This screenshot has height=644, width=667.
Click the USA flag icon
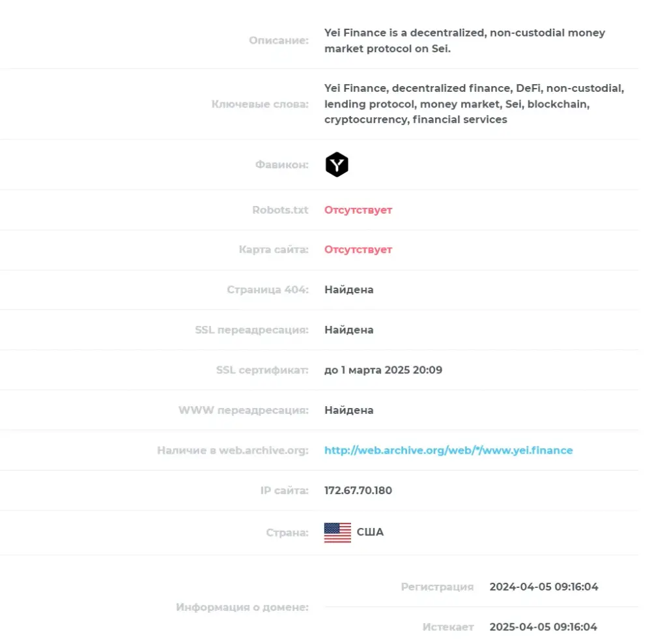tap(337, 533)
